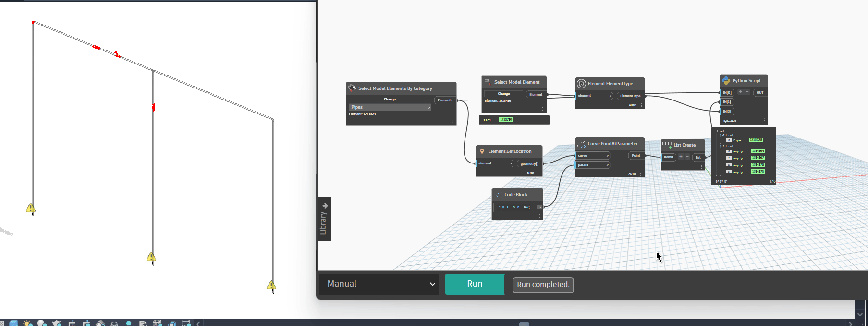Click the Element.ElementType node icon
Viewport: 868px width, 326px height.
point(581,84)
